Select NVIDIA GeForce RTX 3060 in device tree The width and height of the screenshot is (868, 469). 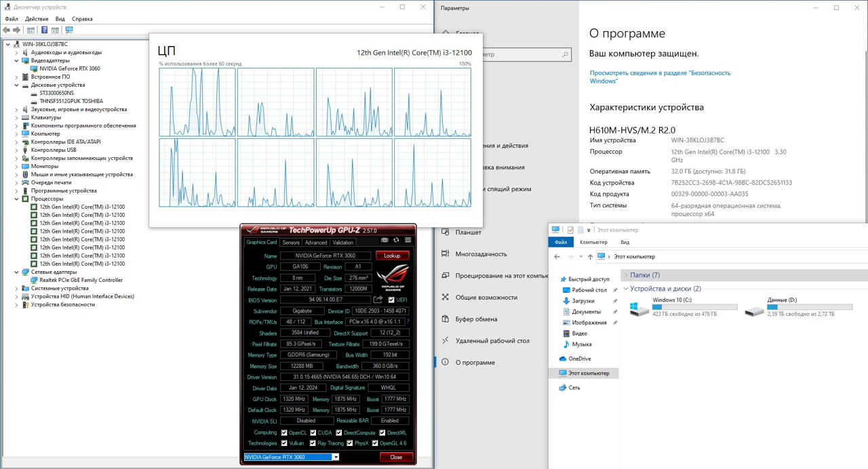point(69,68)
